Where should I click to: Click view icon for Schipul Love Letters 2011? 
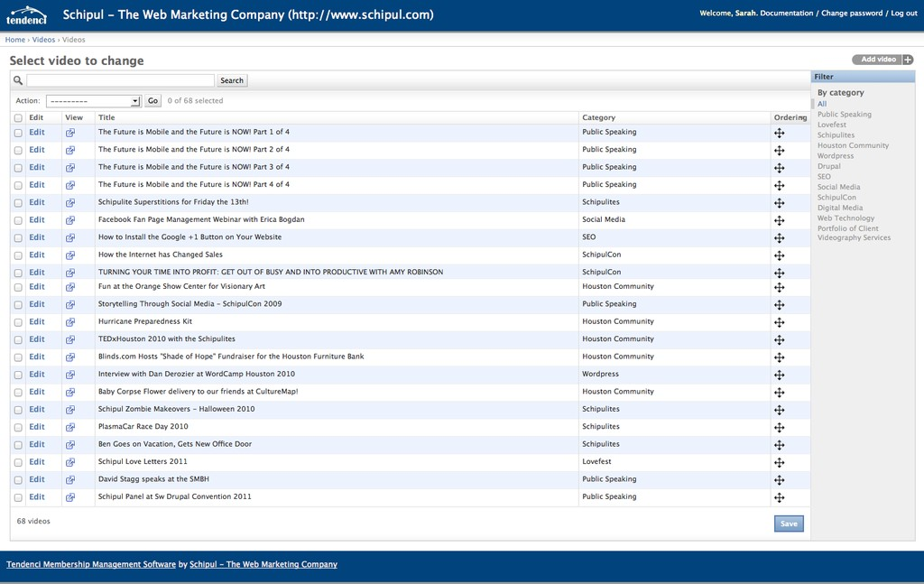point(70,463)
